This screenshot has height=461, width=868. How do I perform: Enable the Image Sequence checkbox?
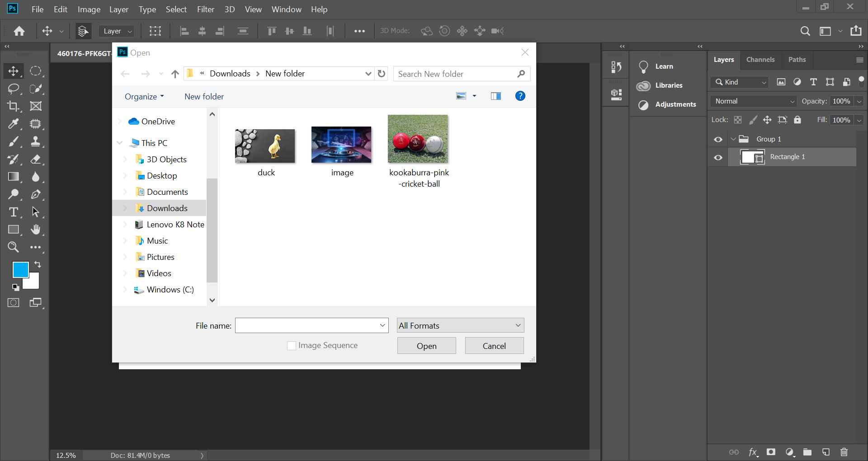pyautogui.click(x=292, y=346)
